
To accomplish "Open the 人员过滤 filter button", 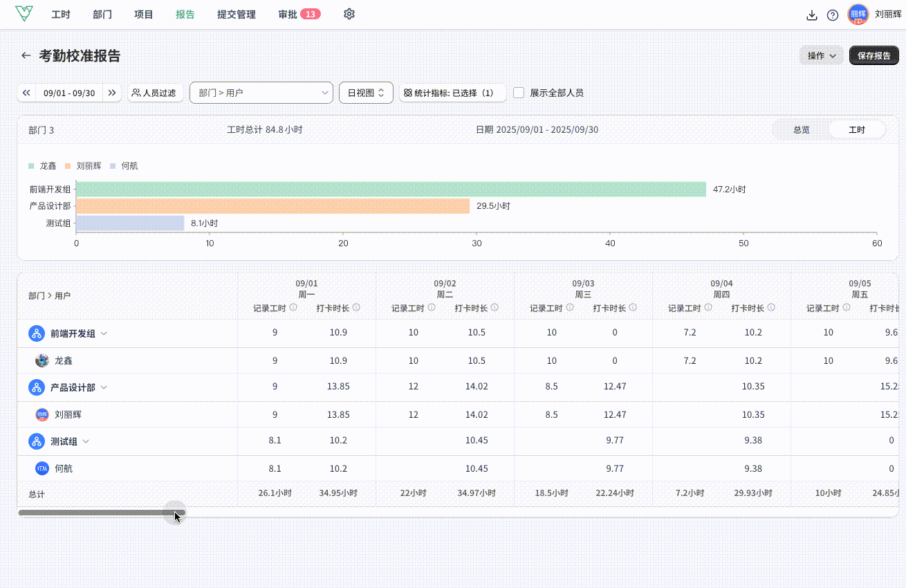I will 155,93.
